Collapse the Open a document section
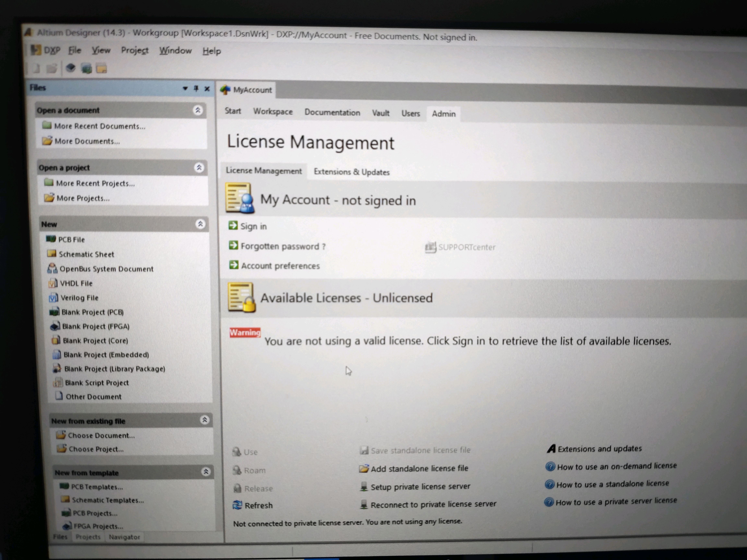The image size is (747, 560). point(198,110)
